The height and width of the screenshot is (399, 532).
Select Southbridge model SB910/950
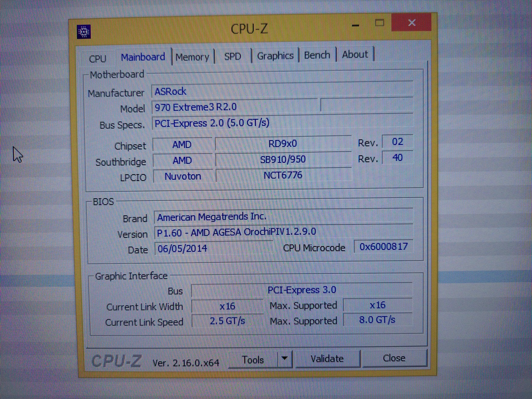point(283,159)
